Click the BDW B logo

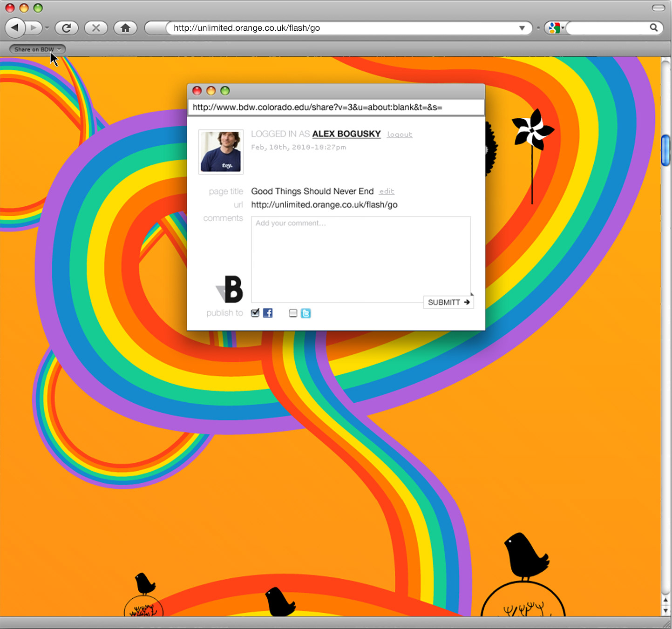(x=230, y=289)
